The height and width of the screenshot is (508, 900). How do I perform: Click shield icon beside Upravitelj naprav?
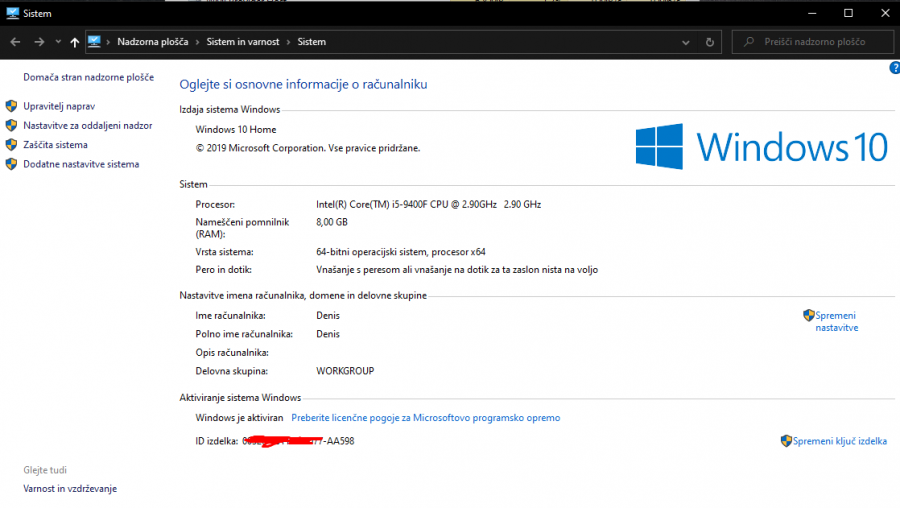pyautogui.click(x=11, y=106)
